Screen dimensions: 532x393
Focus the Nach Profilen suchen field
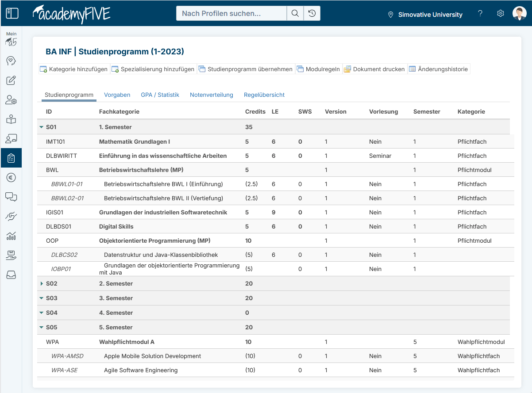pos(231,14)
